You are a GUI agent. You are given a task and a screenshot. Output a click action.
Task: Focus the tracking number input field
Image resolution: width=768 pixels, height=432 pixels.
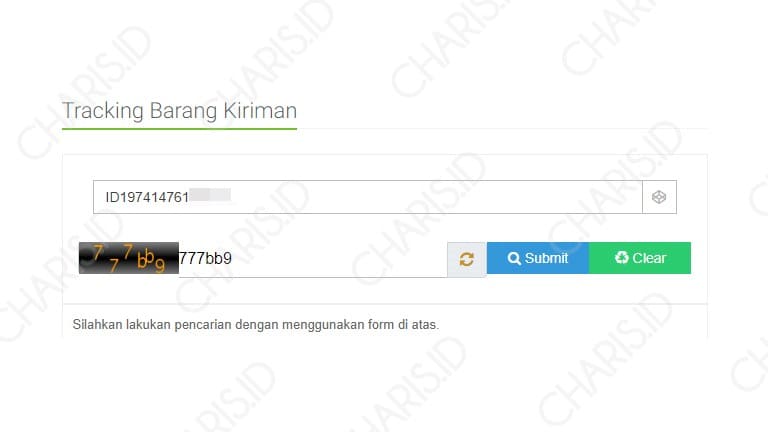tap(367, 197)
